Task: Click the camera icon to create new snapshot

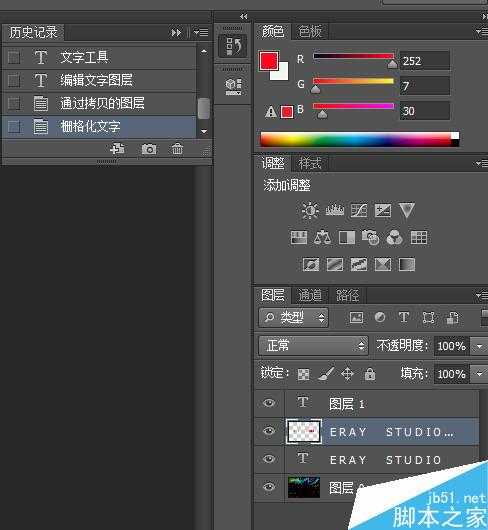Action: [149, 149]
